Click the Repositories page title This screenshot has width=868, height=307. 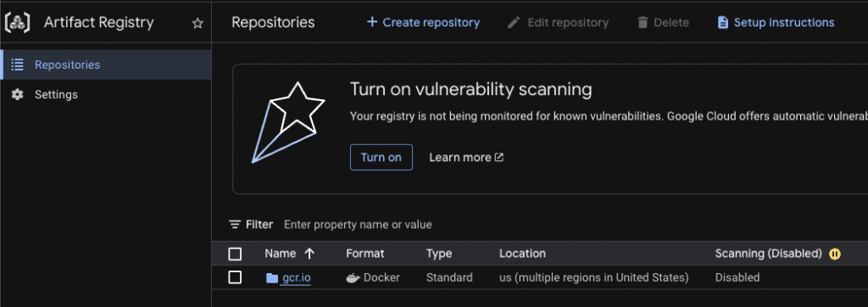click(273, 23)
